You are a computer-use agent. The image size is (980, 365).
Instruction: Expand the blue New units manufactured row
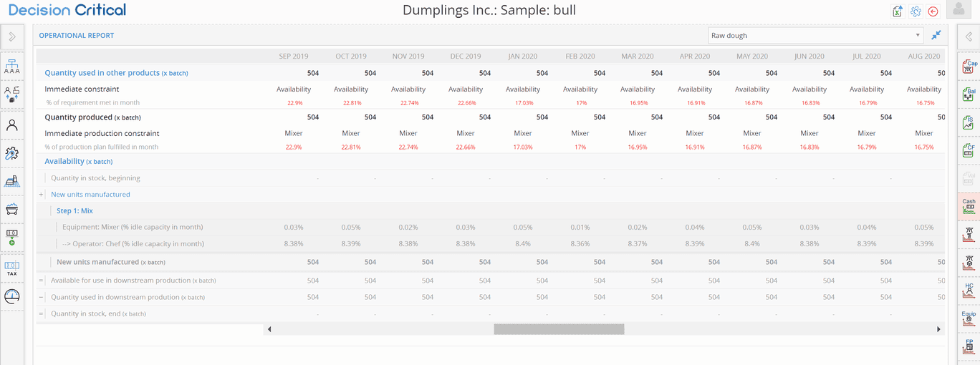click(42, 195)
